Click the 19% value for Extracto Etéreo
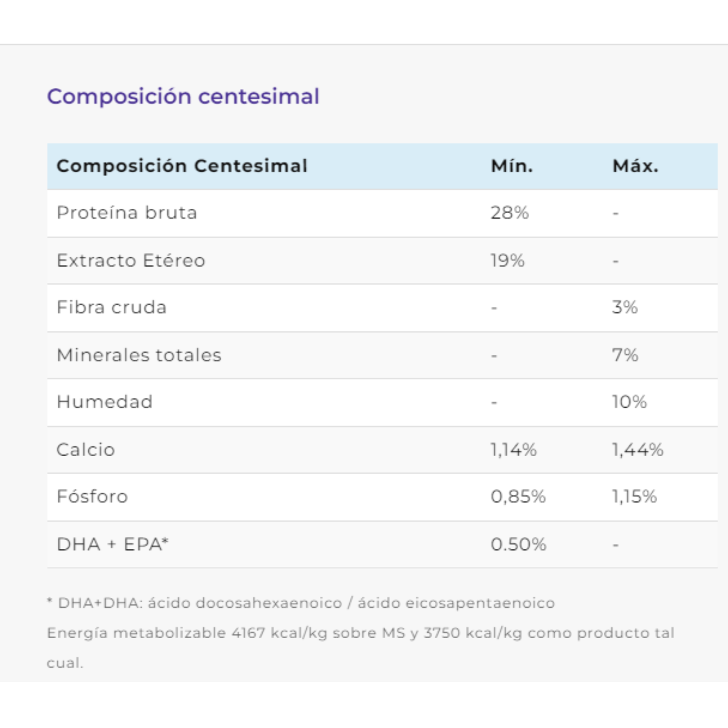728x728 pixels. 507,261
